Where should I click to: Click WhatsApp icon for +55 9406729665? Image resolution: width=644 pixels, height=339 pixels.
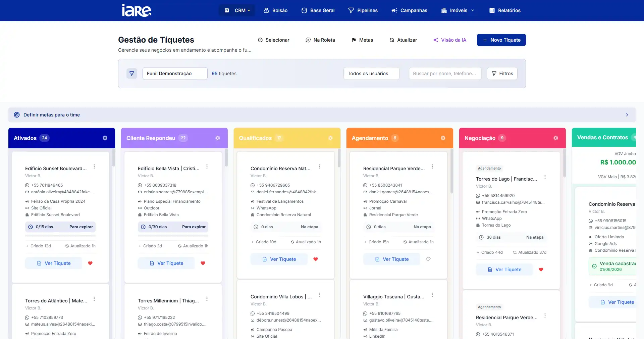pos(253,185)
